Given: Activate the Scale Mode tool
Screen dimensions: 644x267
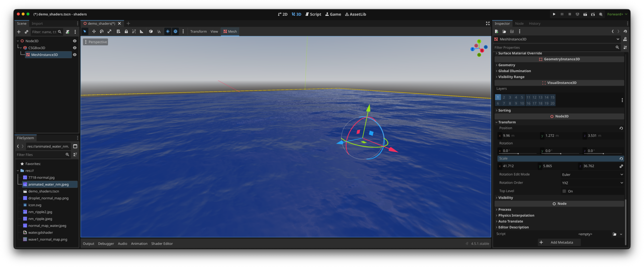Looking at the screenshot, I should coord(109,32).
